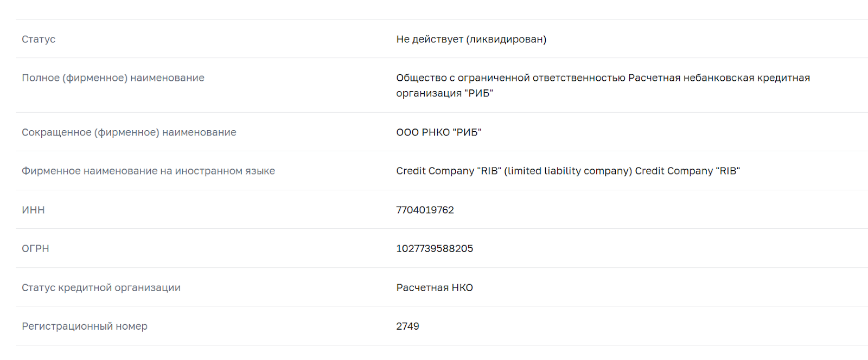Click the "Регистрационный номер" label
Image resolution: width=868 pixels, height=360 pixels.
pos(85,326)
